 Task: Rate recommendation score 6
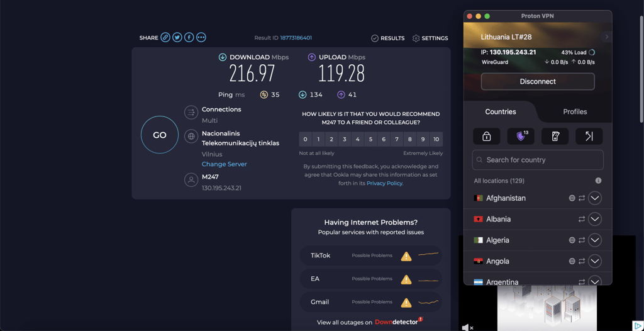tap(384, 140)
